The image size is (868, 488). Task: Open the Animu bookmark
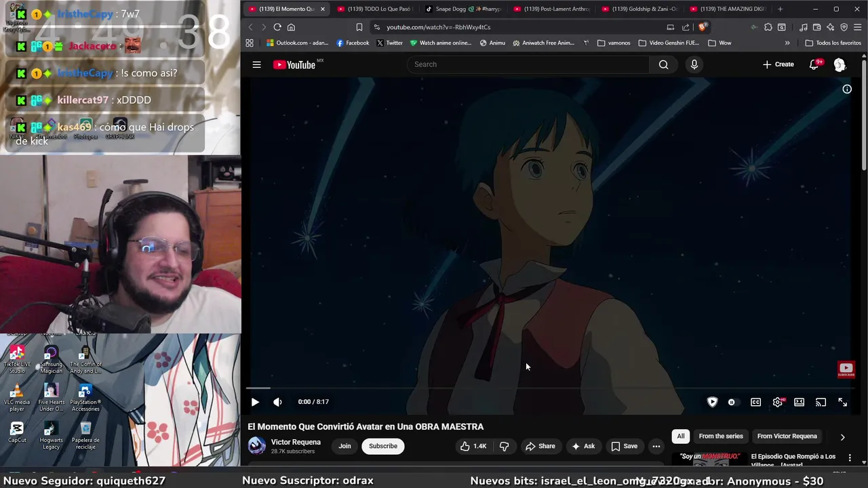[x=492, y=43]
